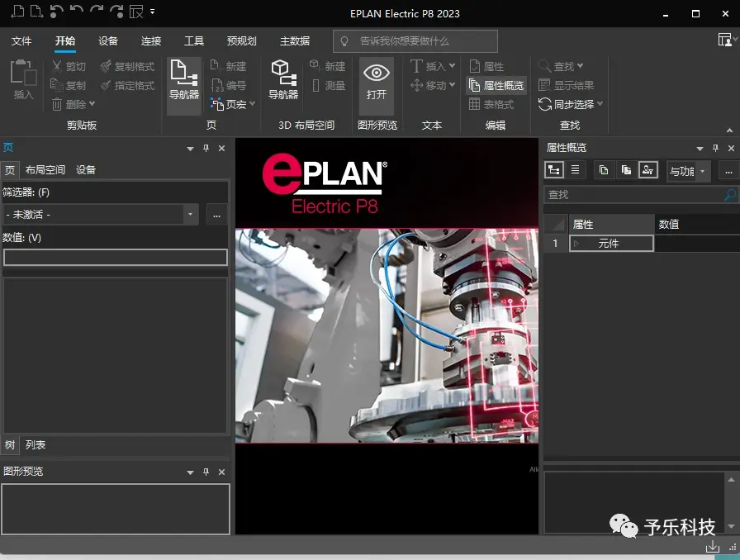Close the 图形预览 panel
Viewport: 740px width, 560px height.
222,472
